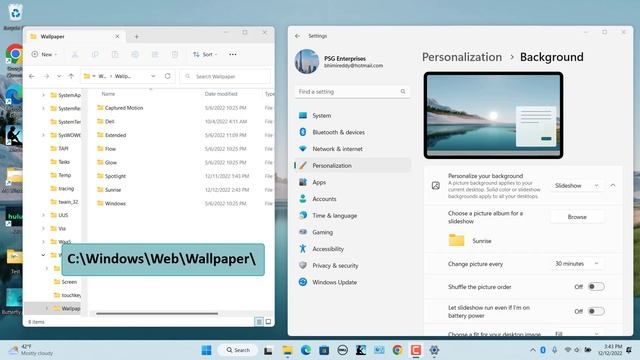This screenshot has height=360, width=640.
Task: Open Google Chrome from the taskbar
Action: [x=398, y=350]
